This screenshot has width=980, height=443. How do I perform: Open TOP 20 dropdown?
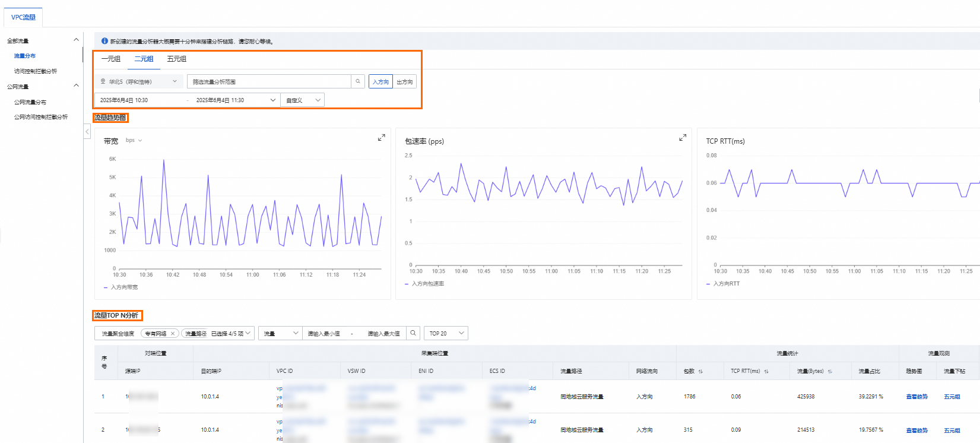[446, 333]
